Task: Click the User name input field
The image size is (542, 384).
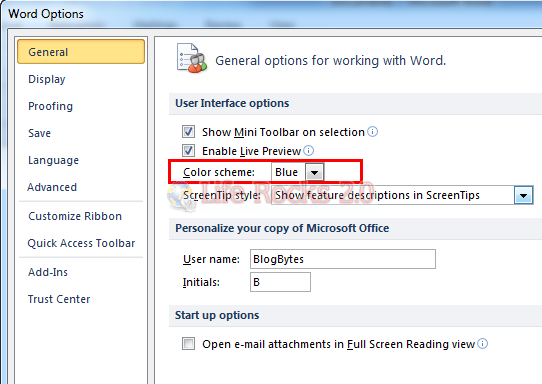Action: 343,259
